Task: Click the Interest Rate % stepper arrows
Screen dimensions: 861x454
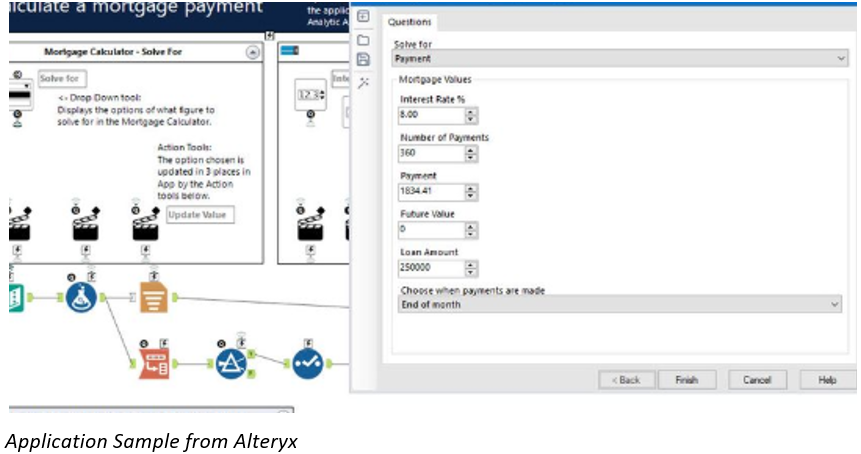Action: [471, 115]
